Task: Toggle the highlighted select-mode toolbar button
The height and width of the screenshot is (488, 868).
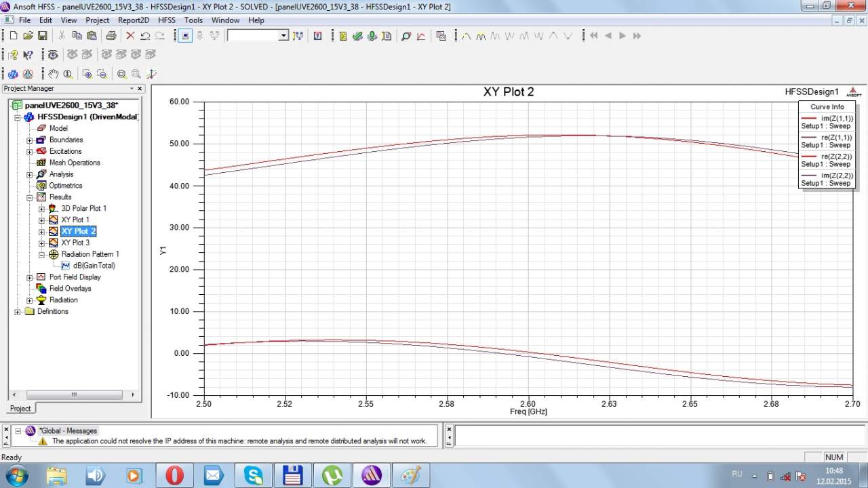Action: coord(186,35)
